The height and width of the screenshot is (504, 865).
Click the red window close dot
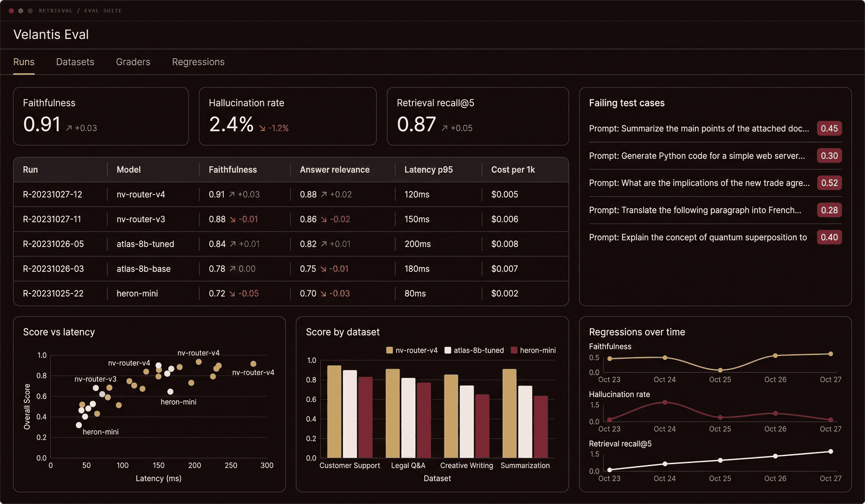coord(11,11)
